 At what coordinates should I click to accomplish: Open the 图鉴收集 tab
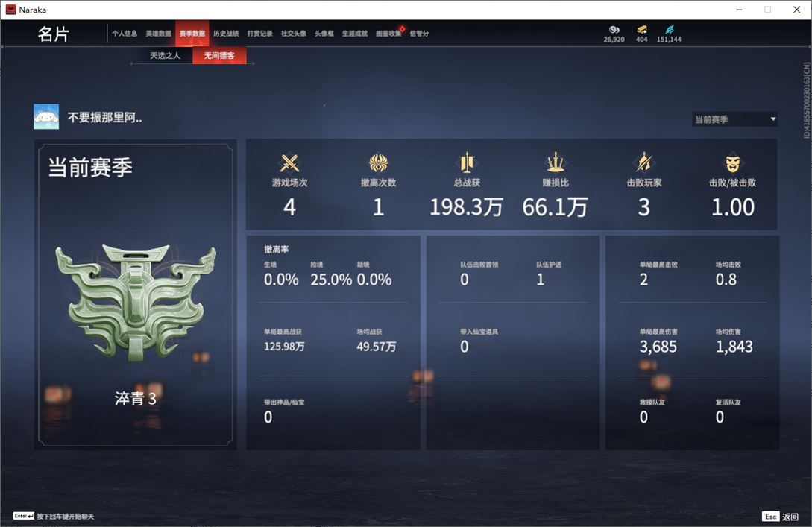pyautogui.click(x=389, y=34)
